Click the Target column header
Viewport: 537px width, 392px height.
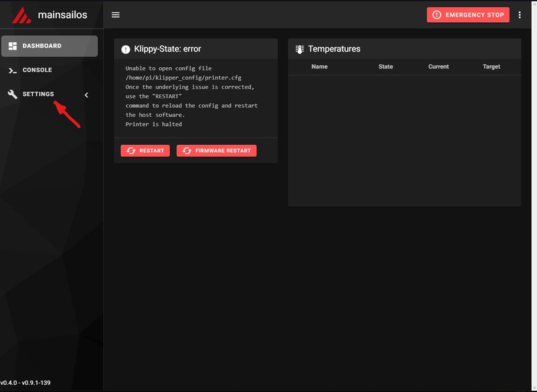coord(491,67)
